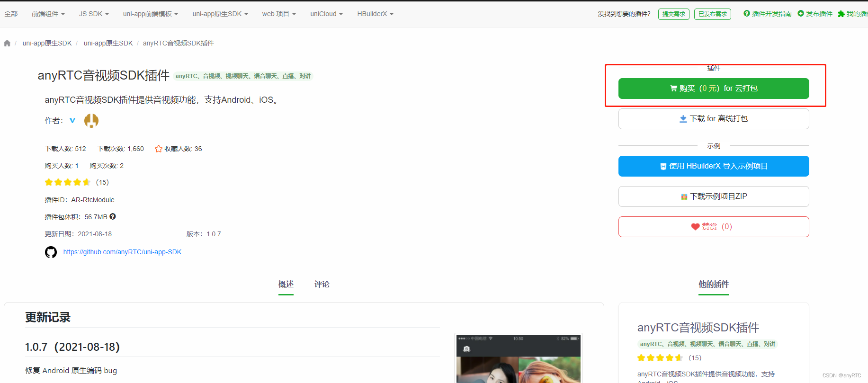This screenshot has height=383, width=868.
Task: Open the uniCloud dropdown menu
Action: pos(326,14)
